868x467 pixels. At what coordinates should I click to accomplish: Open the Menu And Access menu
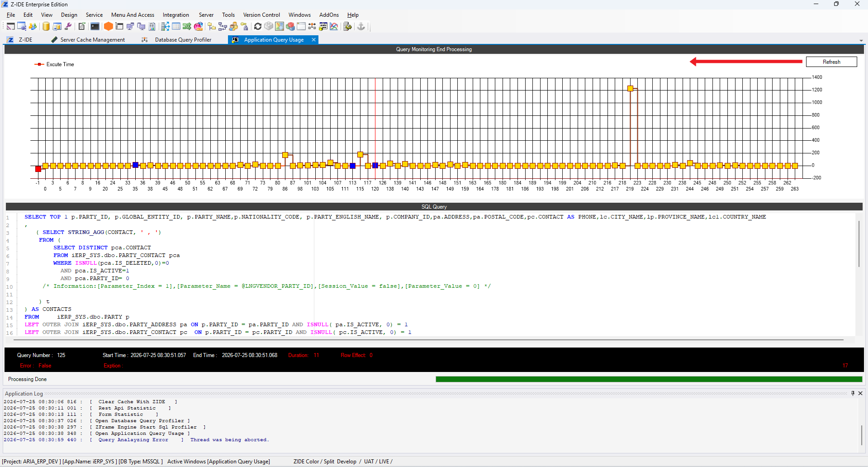click(133, 15)
